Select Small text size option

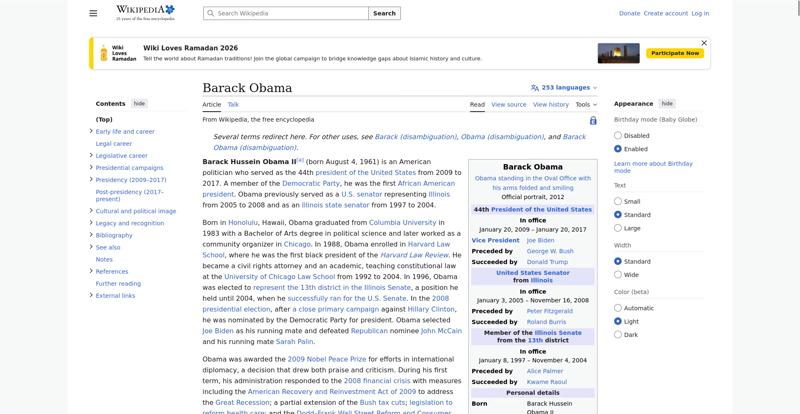618,201
